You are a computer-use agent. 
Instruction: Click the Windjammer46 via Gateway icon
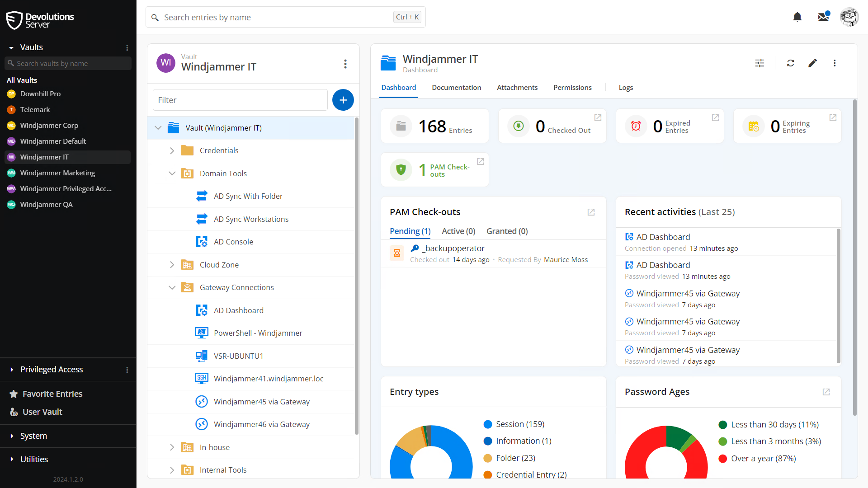tap(202, 424)
